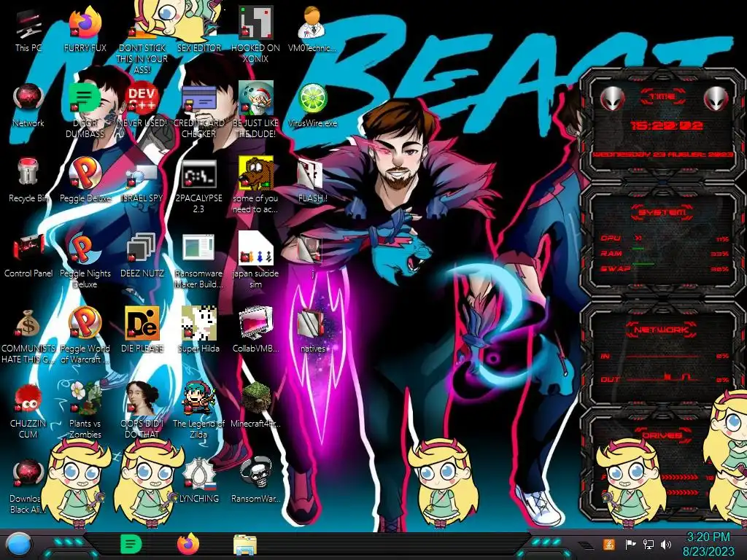The height and width of the screenshot is (560, 747).
Task: Click the widget SYSTEM header
Action: (662, 212)
